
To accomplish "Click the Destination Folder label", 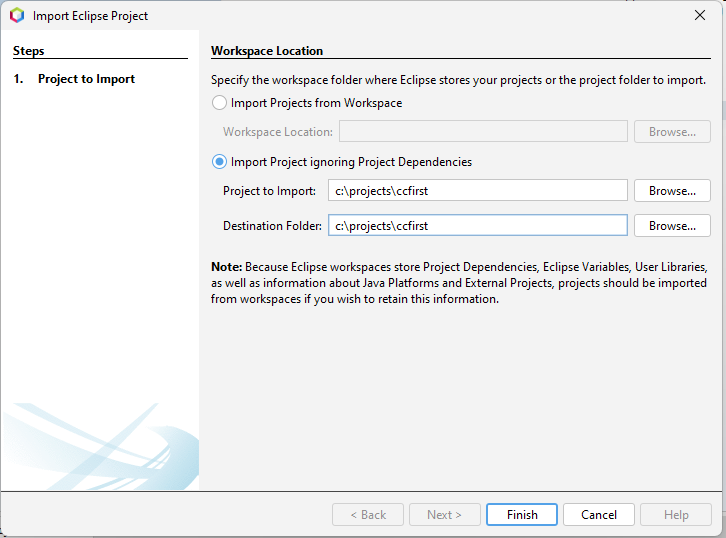I will (x=272, y=226).
